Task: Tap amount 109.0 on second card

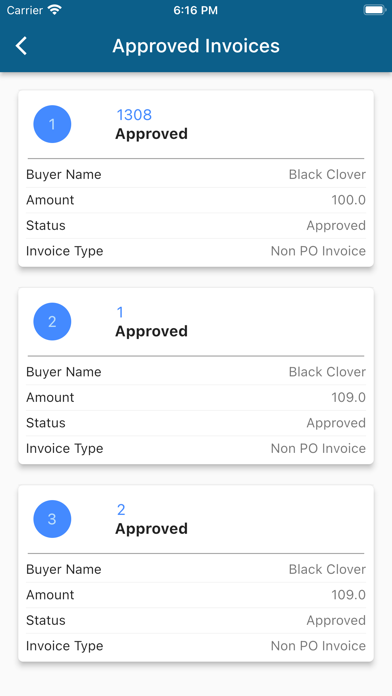Action: pyautogui.click(x=348, y=398)
